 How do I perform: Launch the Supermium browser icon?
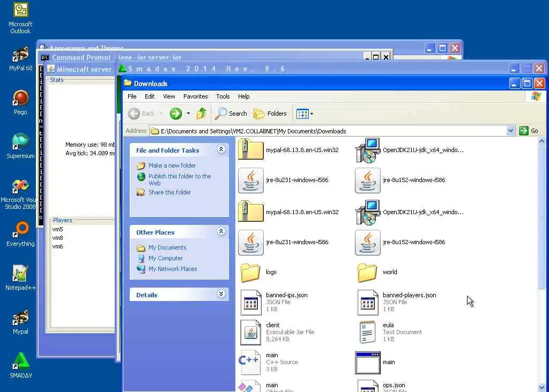pos(20,146)
